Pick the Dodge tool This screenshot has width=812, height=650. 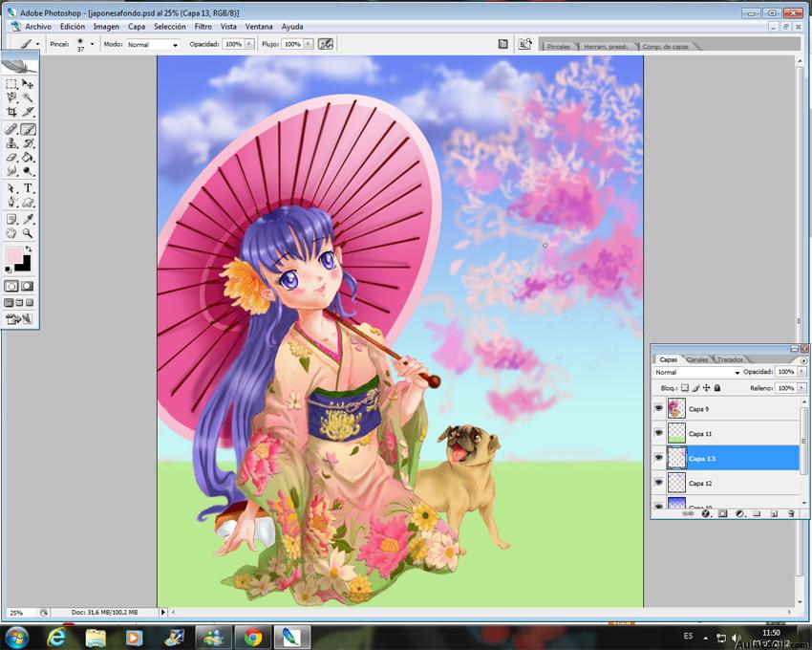[28, 171]
